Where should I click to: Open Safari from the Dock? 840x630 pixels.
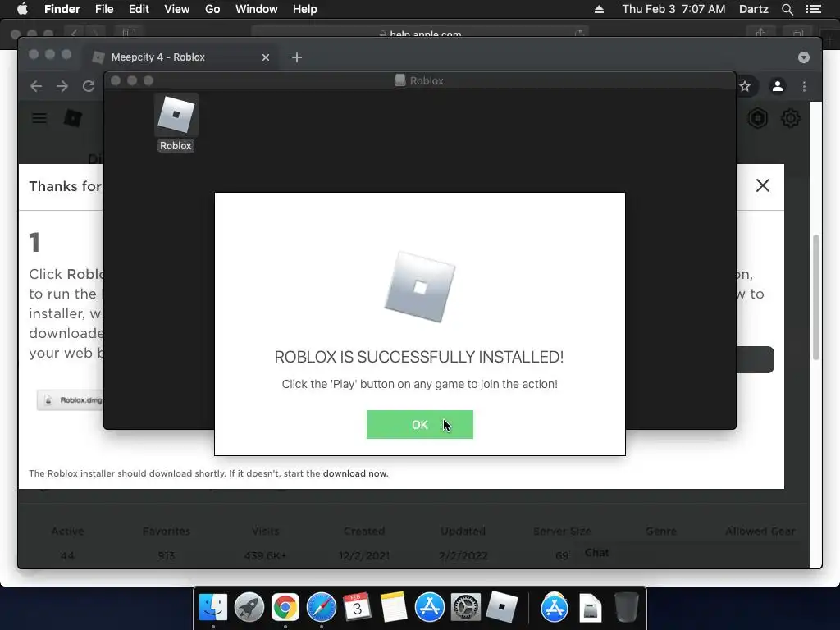click(x=322, y=608)
